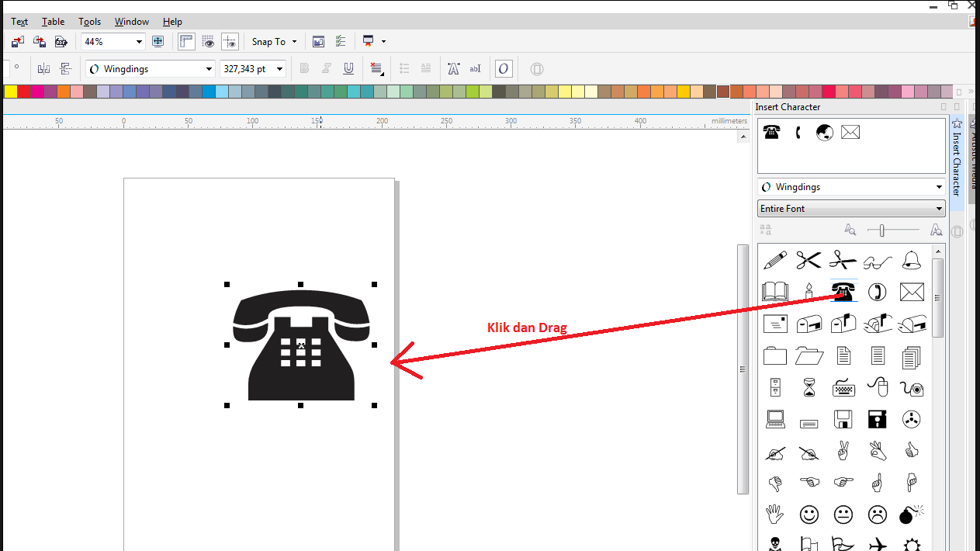This screenshot has width=980, height=551.
Task: Select the pencil glyph
Action: [x=775, y=260]
